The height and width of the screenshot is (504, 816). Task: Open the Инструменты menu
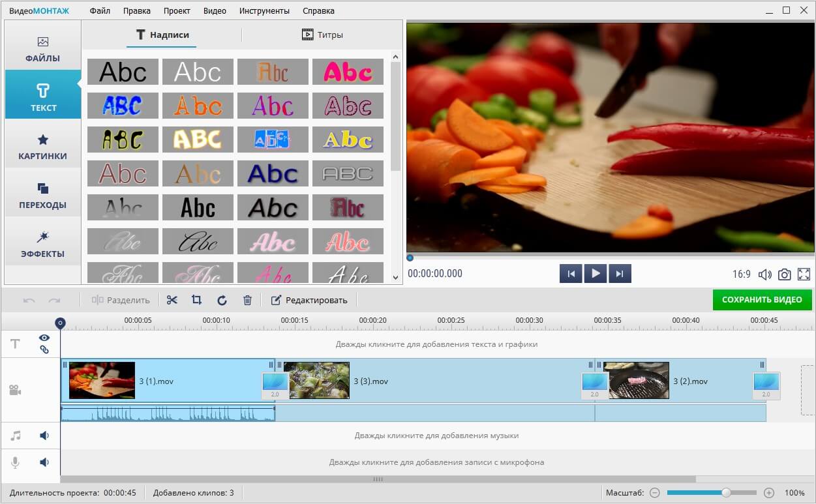(264, 10)
